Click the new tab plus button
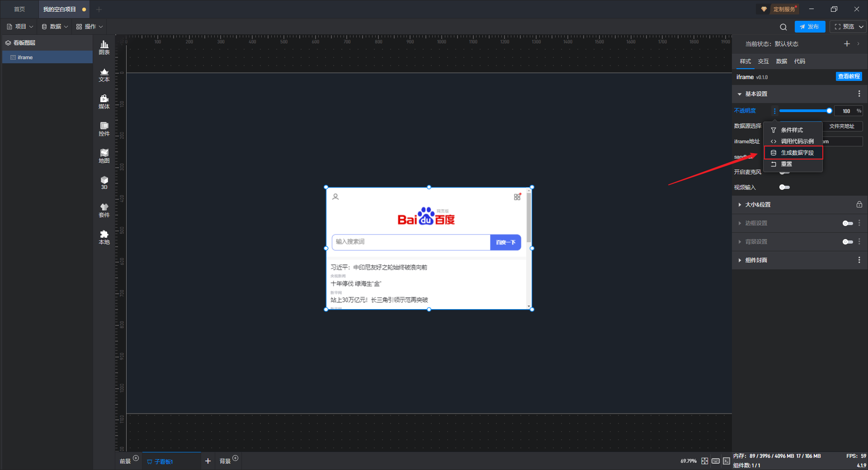This screenshot has width=868, height=470. [x=99, y=9]
